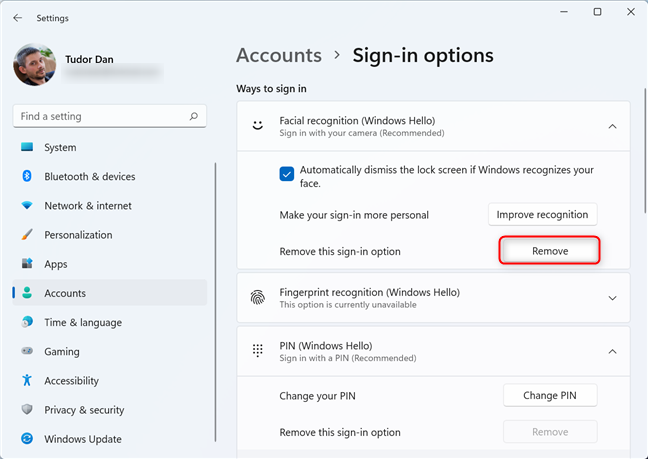Collapse the PIN (Windows Hello) chevron
The height and width of the screenshot is (459, 648).
(x=612, y=352)
